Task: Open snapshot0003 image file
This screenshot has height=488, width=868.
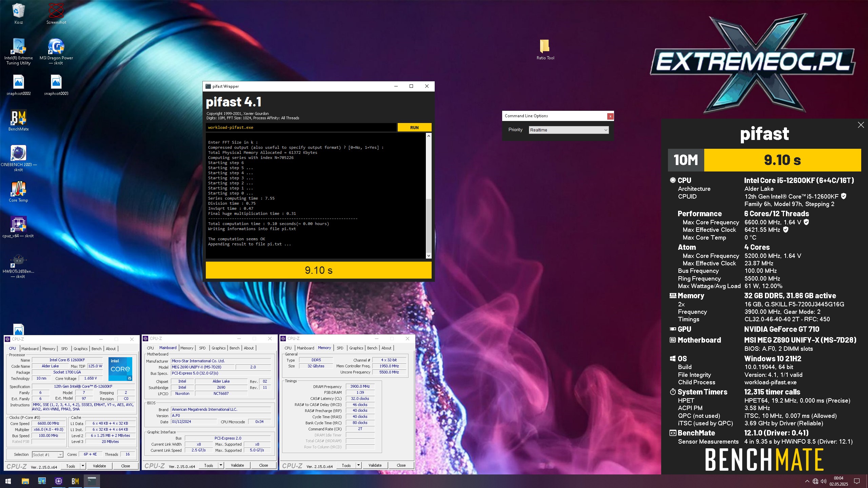Action: coord(56,85)
